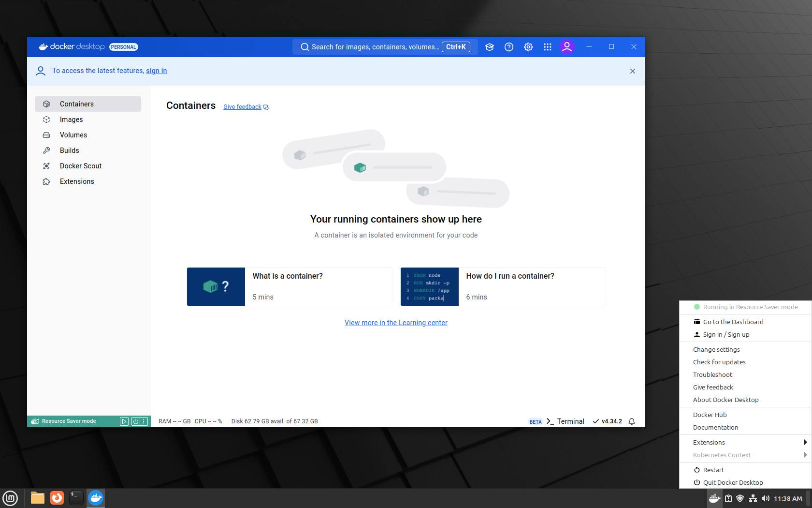Click the Docker whale system tray icon
Image resolution: width=812 pixels, height=508 pixels.
714,498
